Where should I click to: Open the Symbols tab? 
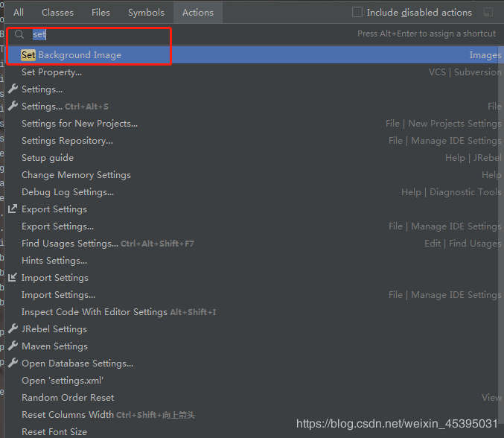(146, 12)
